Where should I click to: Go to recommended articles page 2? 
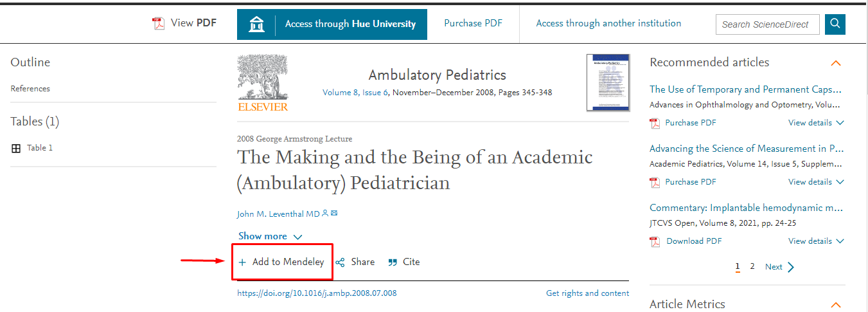tap(752, 266)
